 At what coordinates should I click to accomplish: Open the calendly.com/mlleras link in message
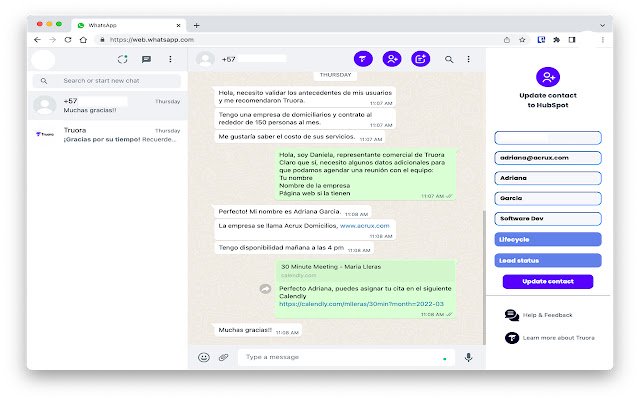361,304
